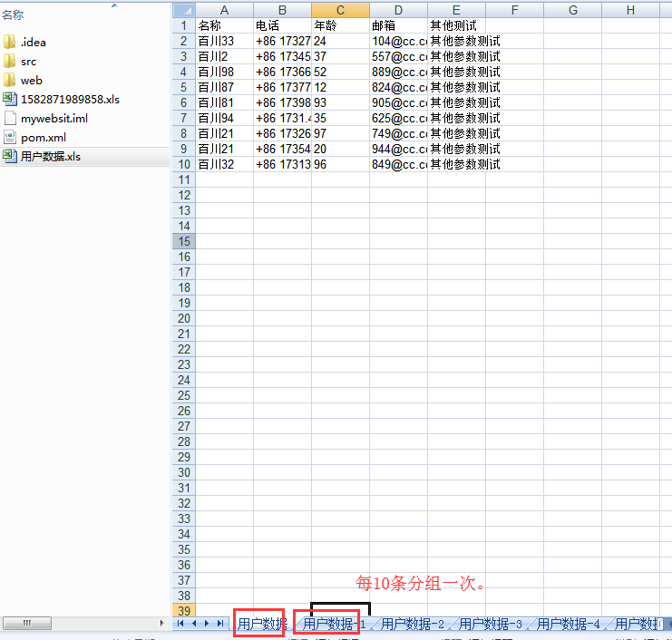Viewport: 672px width, 640px height.
Task: Click the 1582871989858.xls Excel file icon
Action: 10,99
